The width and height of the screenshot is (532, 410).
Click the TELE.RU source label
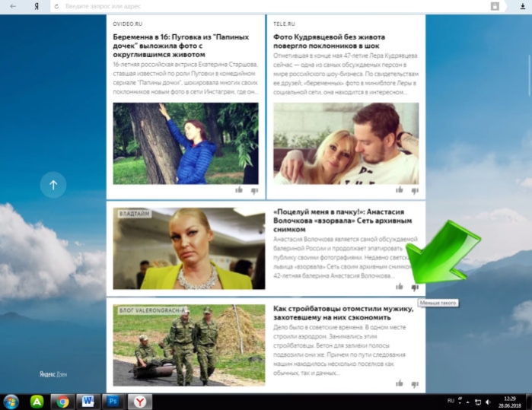pos(285,24)
